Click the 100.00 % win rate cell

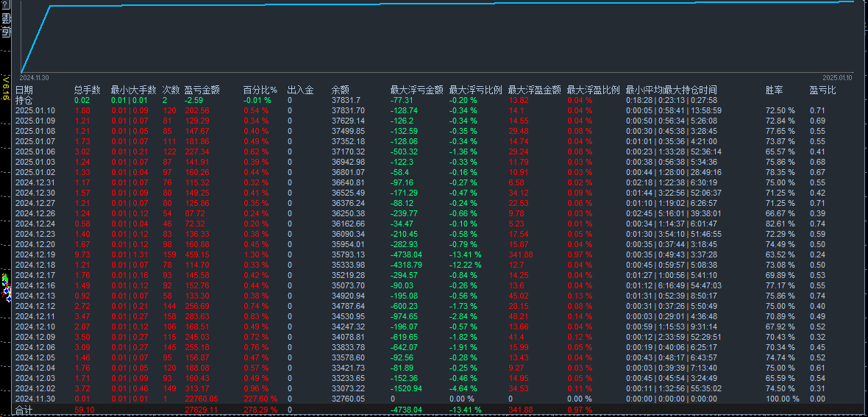point(783,399)
